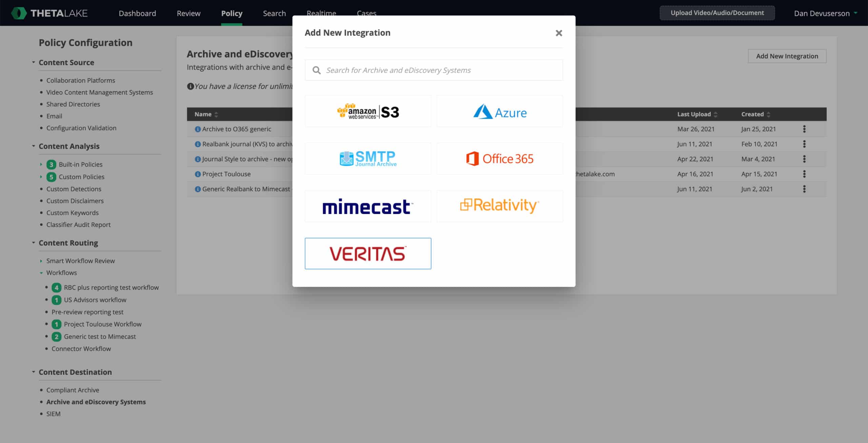Collapse the Content Source section
Viewport: 868px width, 443px height.
[34, 62]
